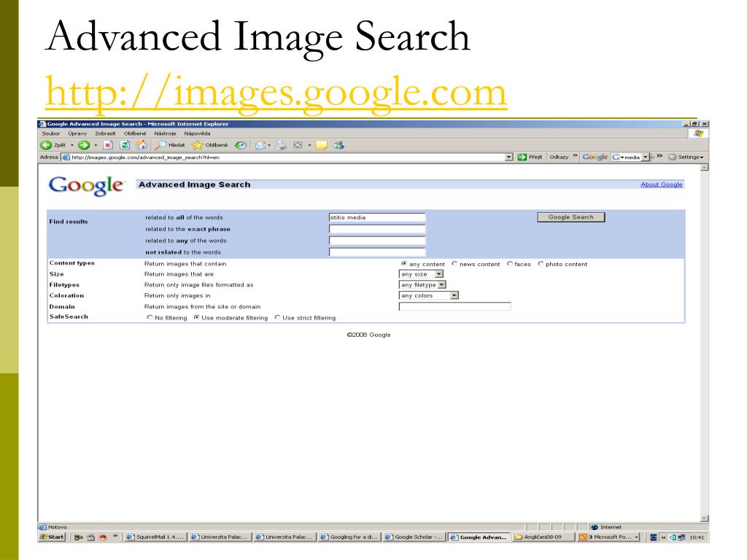Image resolution: width=747 pixels, height=560 pixels.
Task: Open Angličani08-09 folder in taskbar
Action: pos(543,537)
